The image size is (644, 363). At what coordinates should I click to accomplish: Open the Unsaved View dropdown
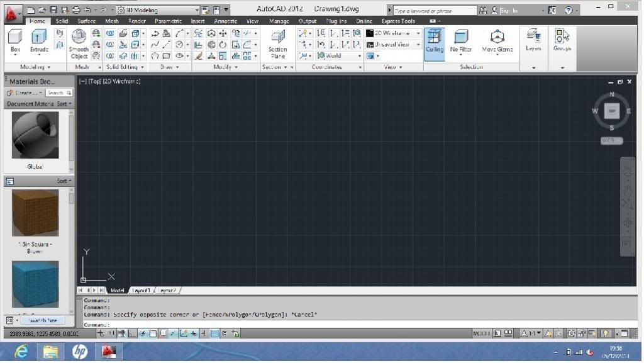pos(394,44)
